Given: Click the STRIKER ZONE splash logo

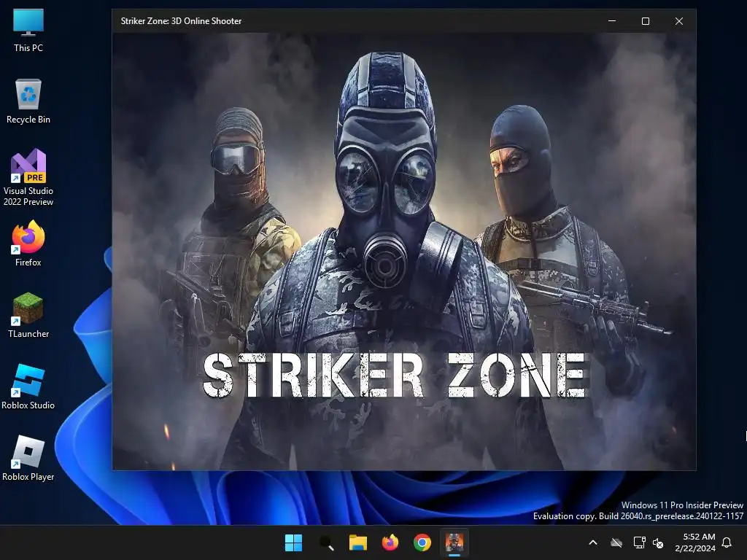Looking at the screenshot, I should (x=395, y=376).
